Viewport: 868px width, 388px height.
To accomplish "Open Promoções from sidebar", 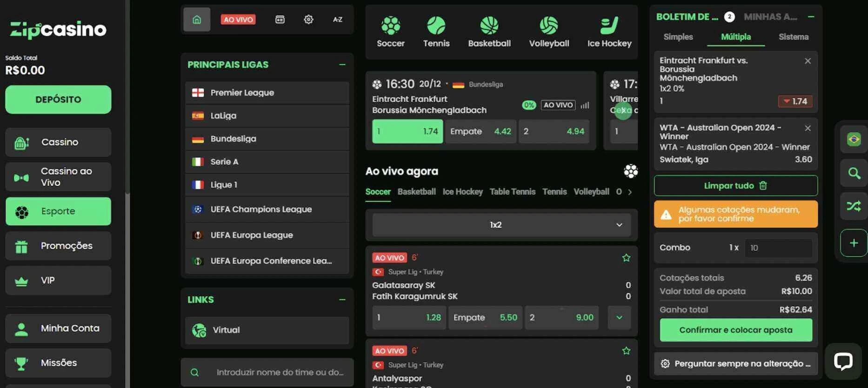I will pos(58,246).
